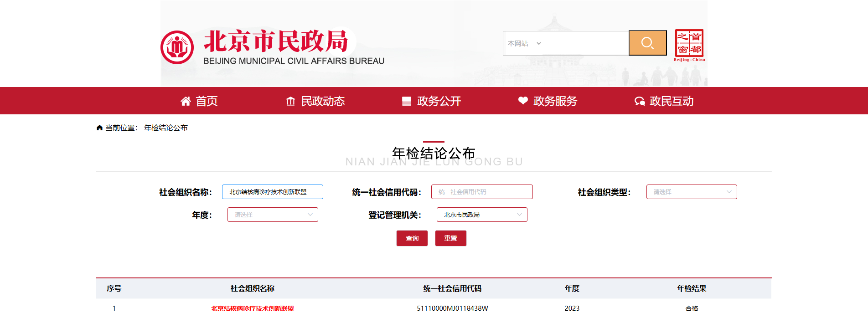Open the Beijing-China capital window seal icon
Image resolution: width=868 pixels, height=318 pixels.
[689, 45]
